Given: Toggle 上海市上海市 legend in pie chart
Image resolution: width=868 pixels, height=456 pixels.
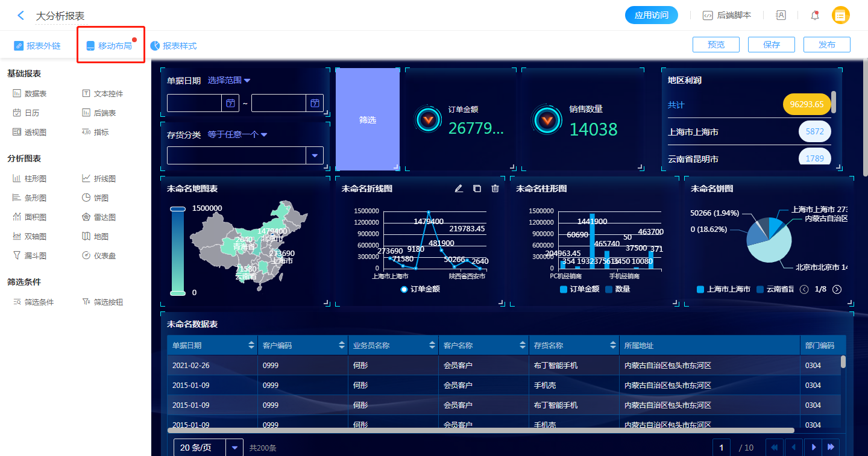Looking at the screenshot, I should pos(723,289).
